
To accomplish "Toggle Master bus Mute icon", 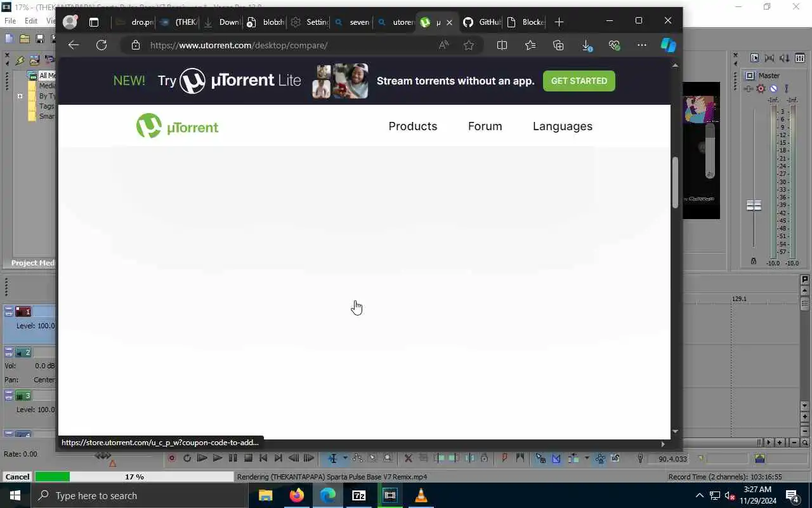I will pos(773,89).
